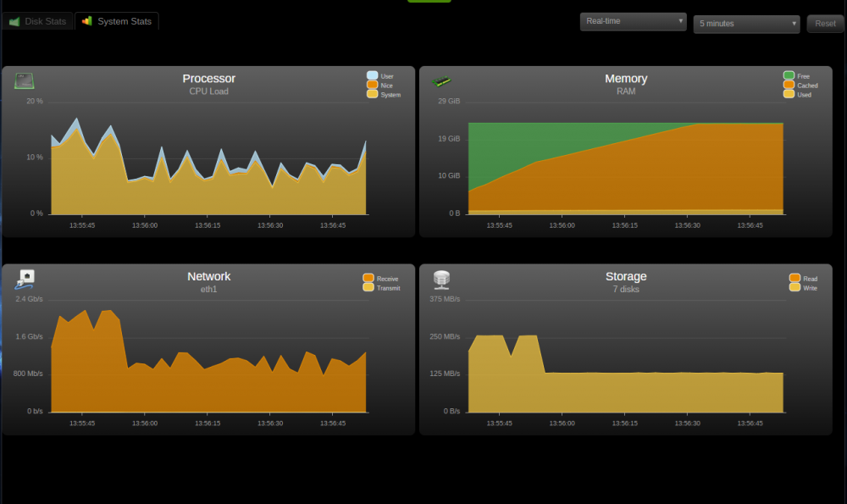Click the Processor chart title
The width and height of the screenshot is (847, 504).
(x=209, y=79)
